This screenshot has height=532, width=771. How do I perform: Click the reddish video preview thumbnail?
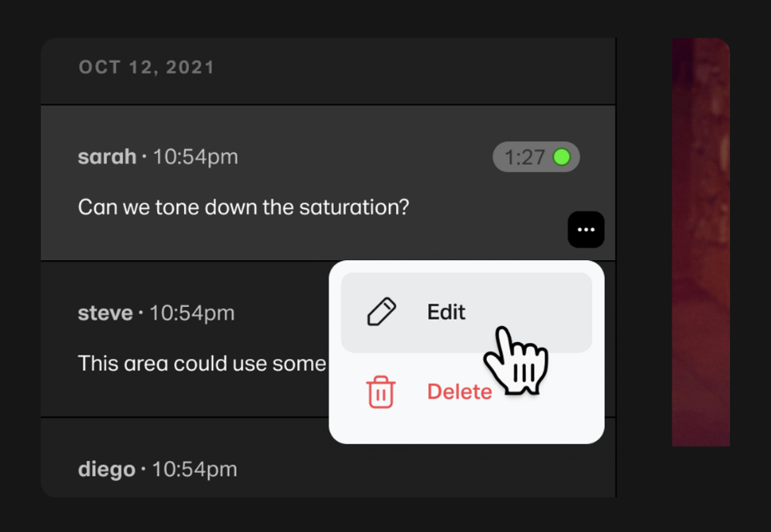(701, 242)
